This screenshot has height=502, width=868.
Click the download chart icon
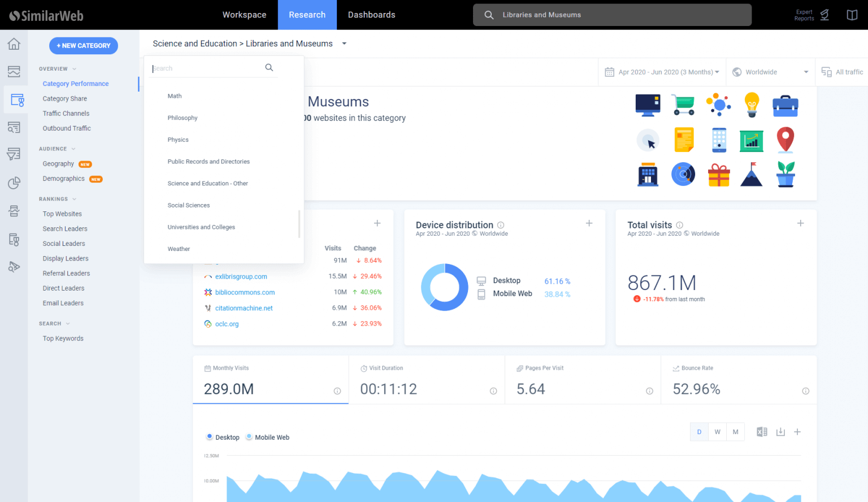pyautogui.click(x=780, y=432)
